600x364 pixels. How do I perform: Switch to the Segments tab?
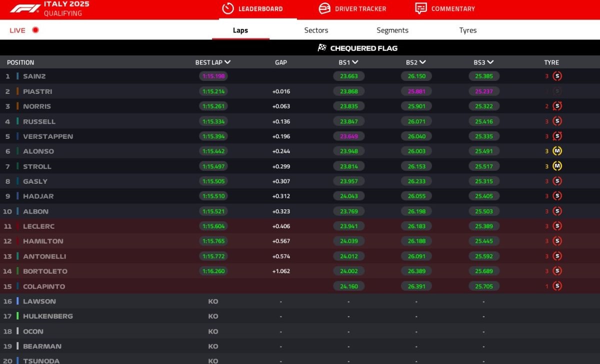(x=392, y=30)
